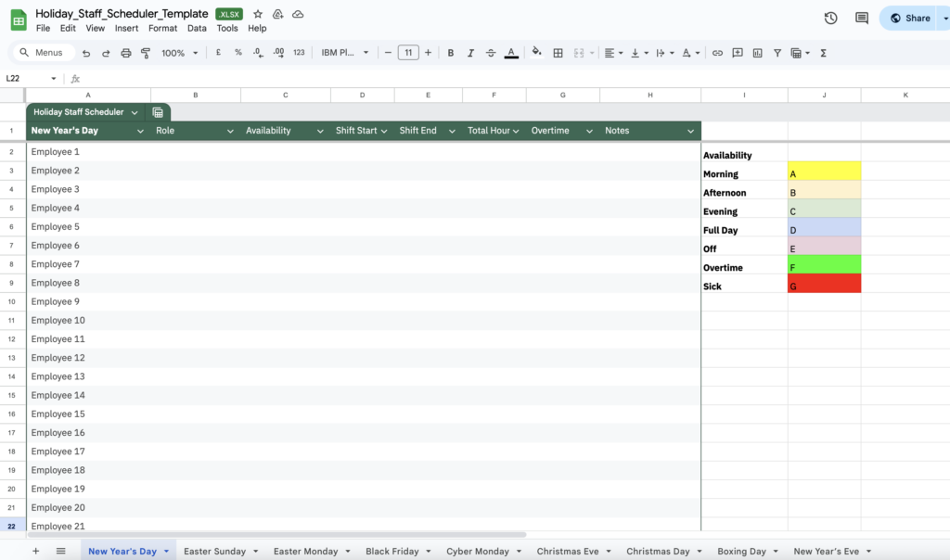
Task: Insert a link using the toolbar icon
Action: pos(717,53)
